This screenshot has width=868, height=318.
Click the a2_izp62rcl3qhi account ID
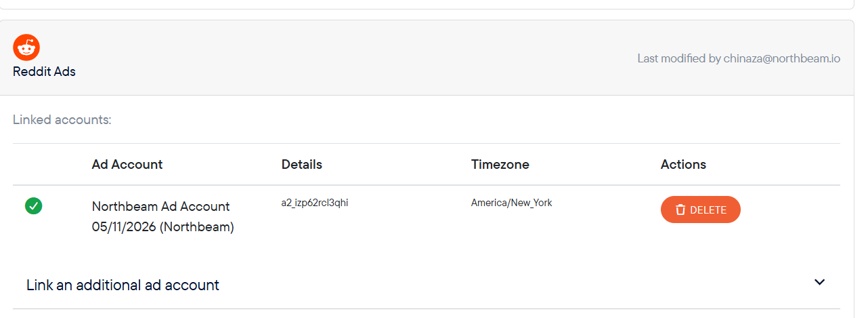click(x=315, y=203)
